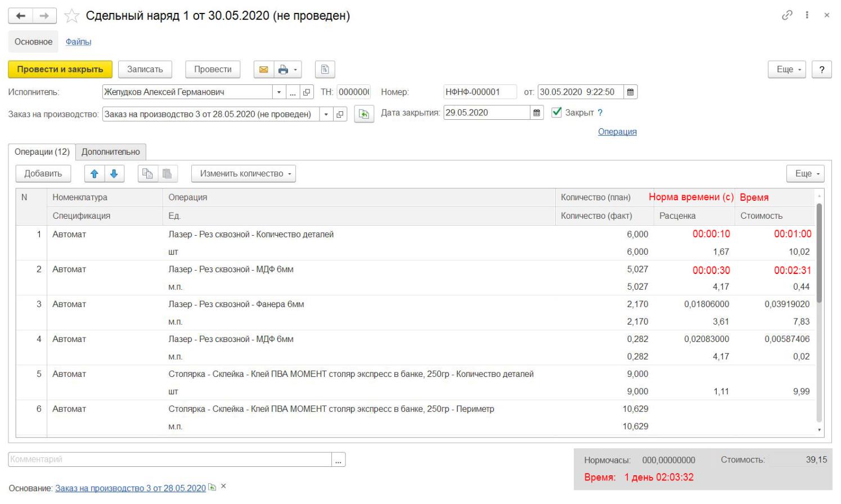Click the document report icon in toolbar
Screen dimensions: 841x504
tap(325, 69)
